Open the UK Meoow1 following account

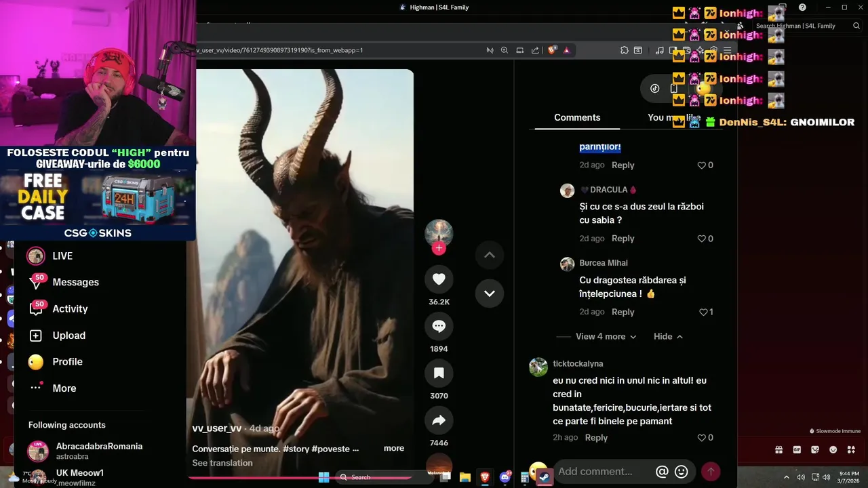pos(66,477)
